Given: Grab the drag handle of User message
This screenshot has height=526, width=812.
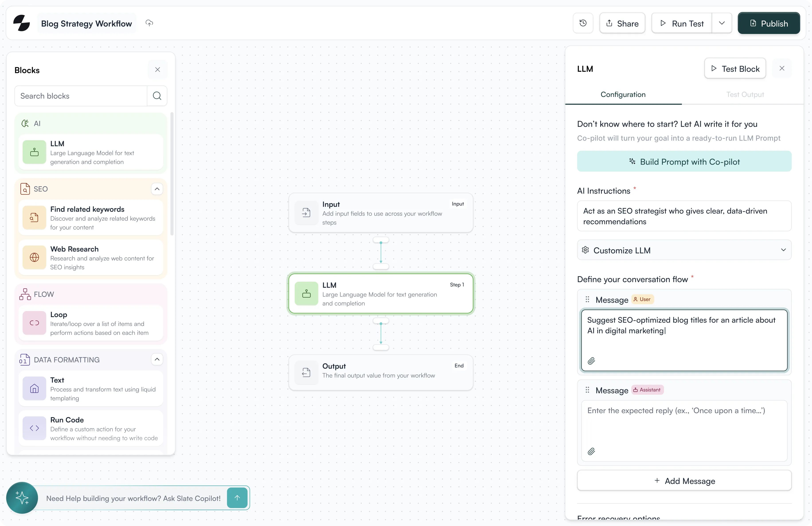Looking at the screenshot, I should pos(587,299).
